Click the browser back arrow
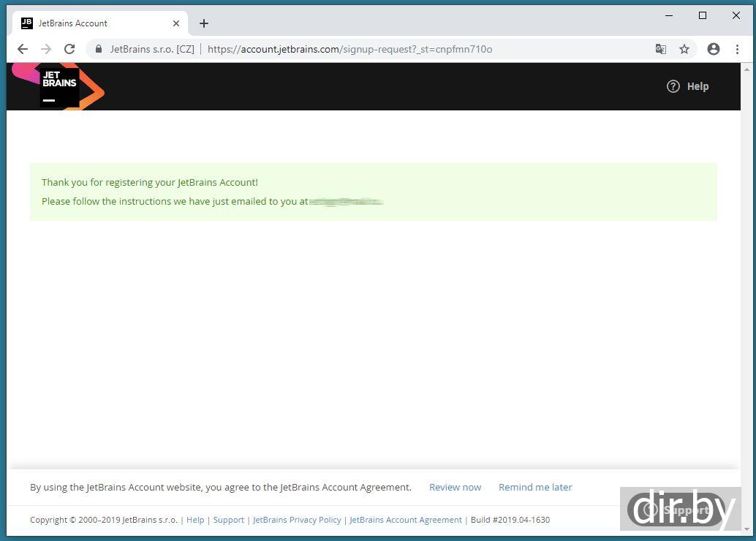Screen dimensions: 756x541 (23, 49)
